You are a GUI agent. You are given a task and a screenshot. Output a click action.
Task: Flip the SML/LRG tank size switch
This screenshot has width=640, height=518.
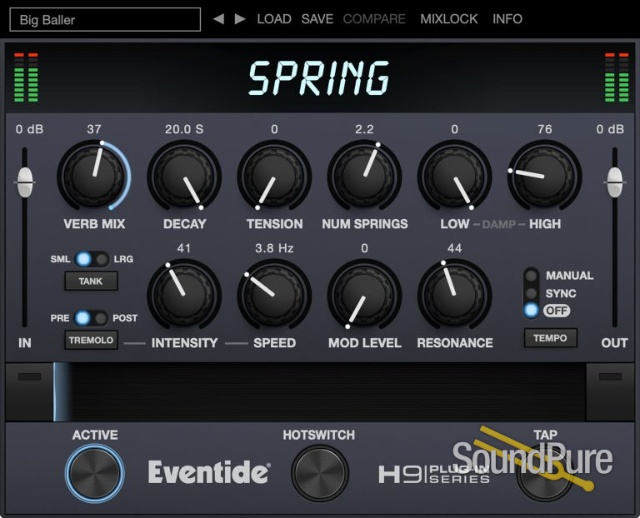point(91,259)
